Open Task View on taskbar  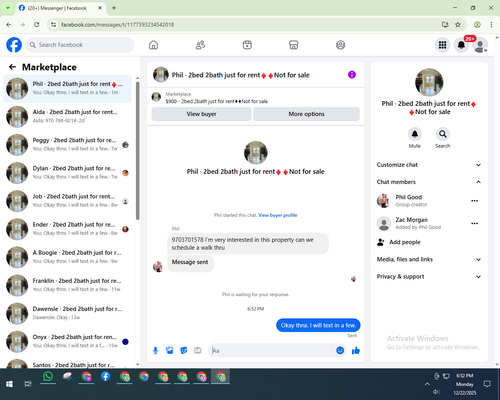28,384
